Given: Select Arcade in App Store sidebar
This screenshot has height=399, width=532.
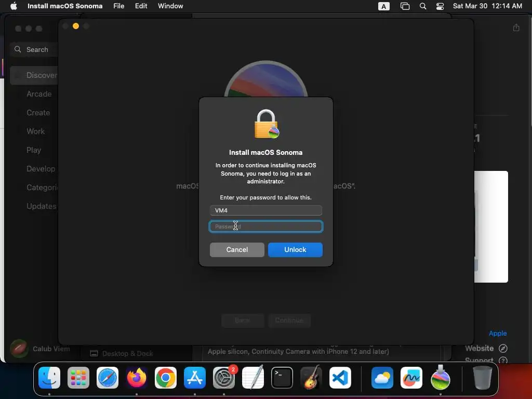Looking at the screenshot, I should (x=39, y=94).
